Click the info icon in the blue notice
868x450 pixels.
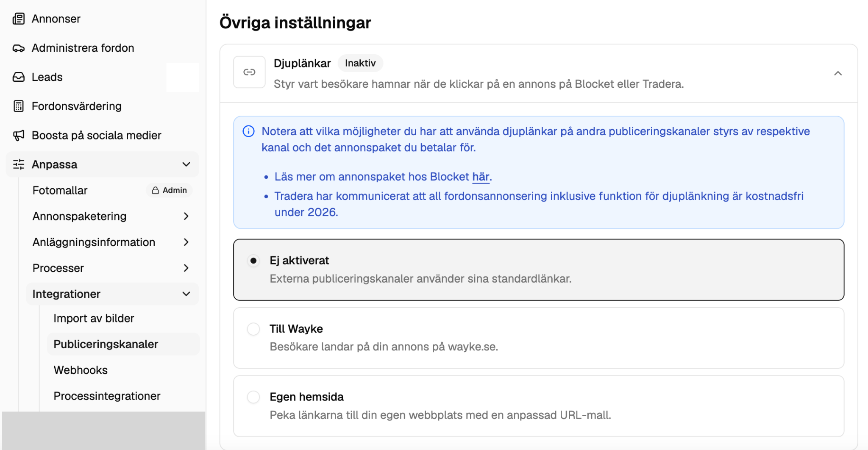[x=248, y=131]
